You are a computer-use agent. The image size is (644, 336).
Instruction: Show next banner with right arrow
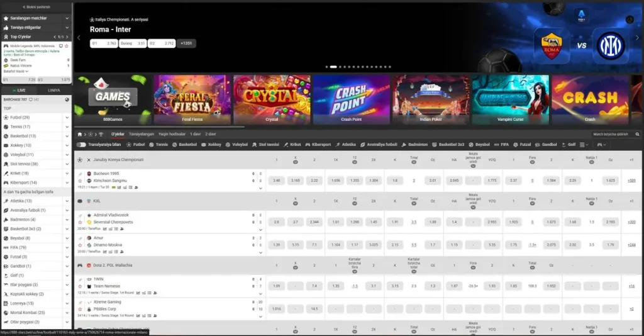[x=637, y=38]
